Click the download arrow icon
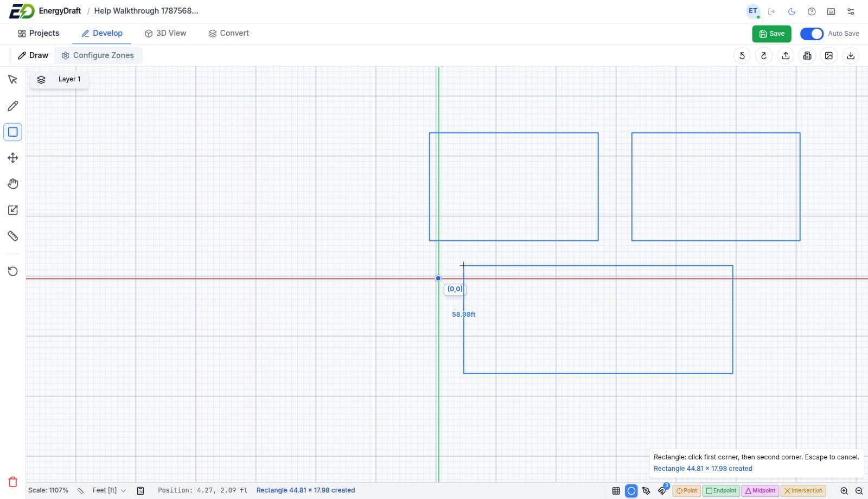The image size is (868, 499). tap(851, 55)
